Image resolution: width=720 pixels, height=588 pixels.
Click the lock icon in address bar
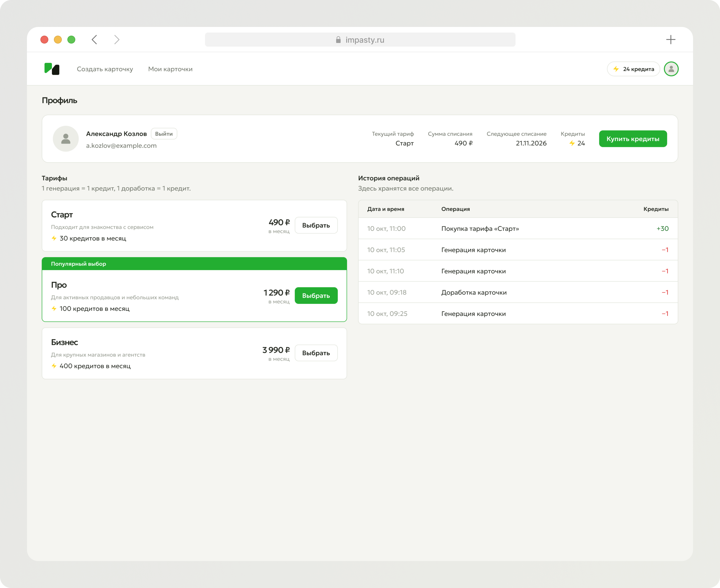pyautogui.click(x=338, y=40)
